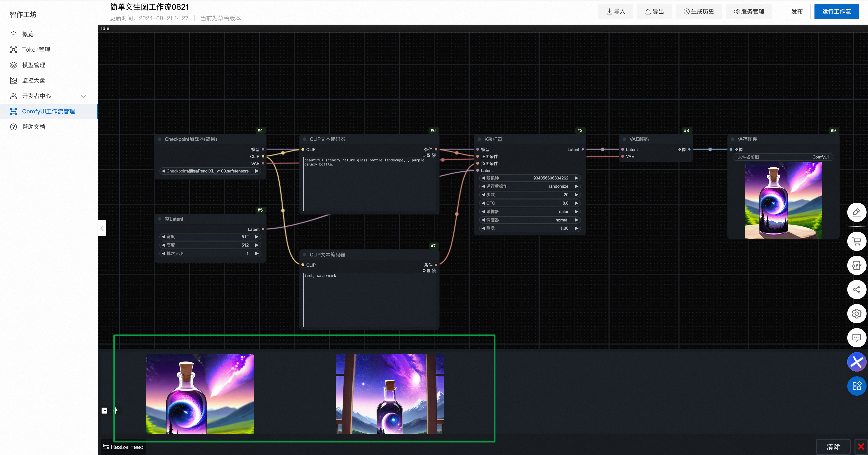Decrease CFG with left arrow
Screen dimensions: 868x455
pos(483,203)
